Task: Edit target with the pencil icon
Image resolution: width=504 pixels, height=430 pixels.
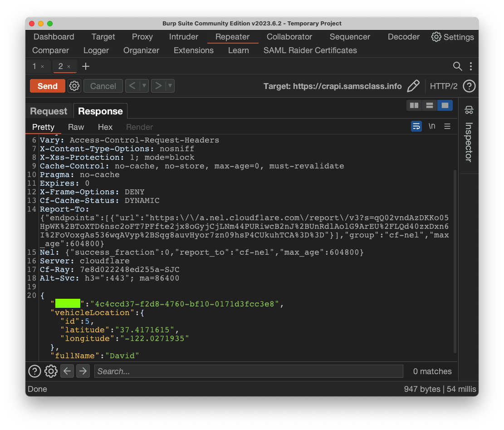Action: [x=413, y=86]
